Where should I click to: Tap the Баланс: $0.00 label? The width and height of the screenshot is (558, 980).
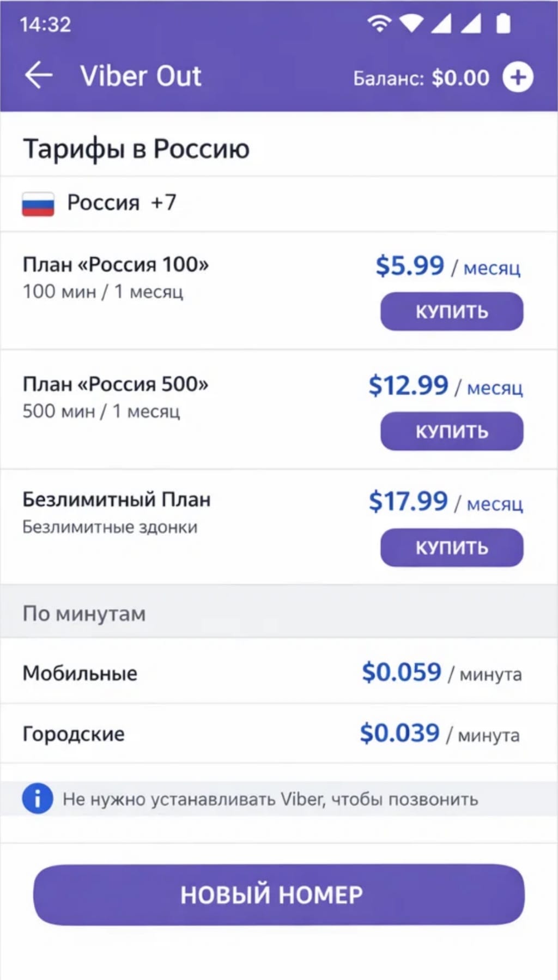click(x=421, y=78)
